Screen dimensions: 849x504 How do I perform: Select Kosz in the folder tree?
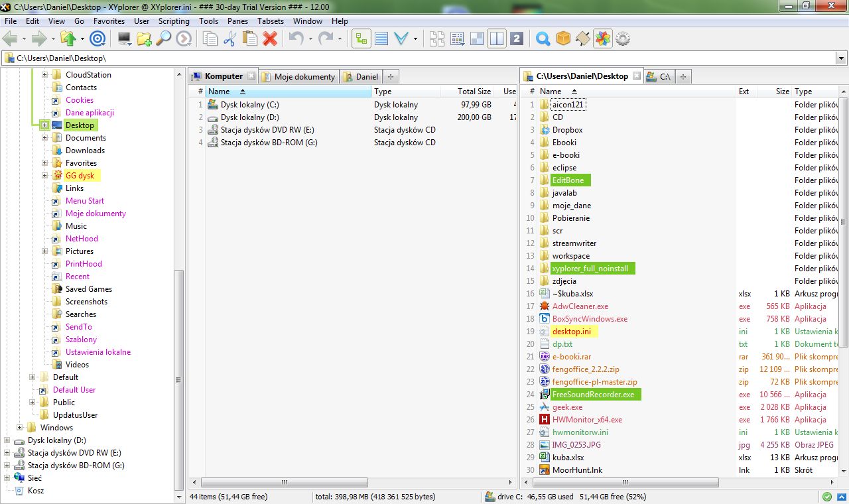[x=36, y=491]
